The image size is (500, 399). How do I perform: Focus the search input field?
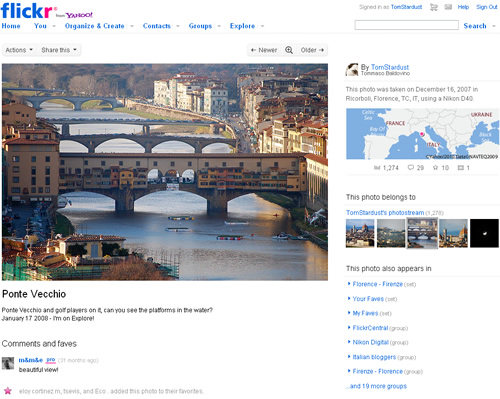[x=406, y=25]
